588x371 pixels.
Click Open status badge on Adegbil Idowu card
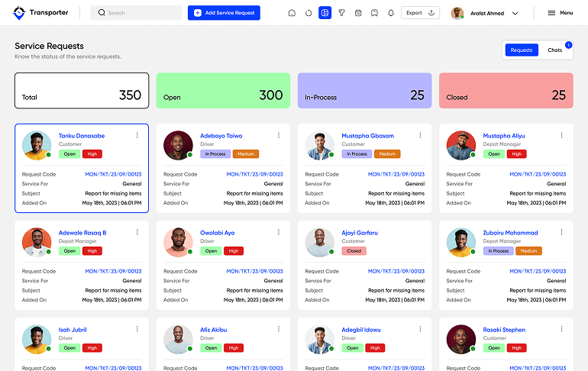pos(352,348)
